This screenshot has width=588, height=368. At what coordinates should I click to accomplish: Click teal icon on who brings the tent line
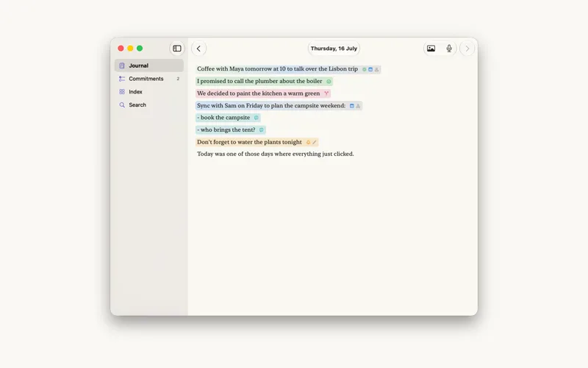coord(262,130)
